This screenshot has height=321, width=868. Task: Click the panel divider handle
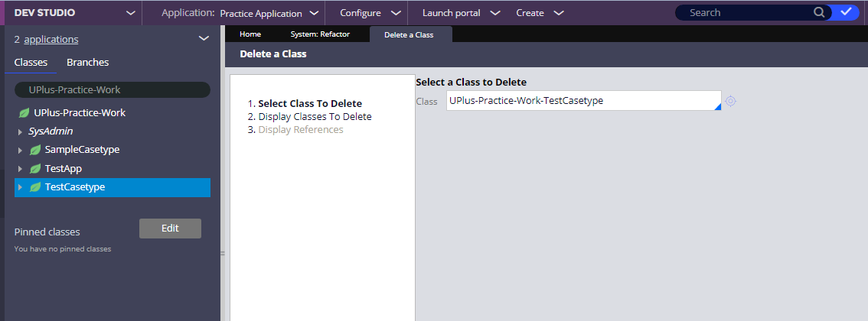pyautogui.click(x=223, y=254)
